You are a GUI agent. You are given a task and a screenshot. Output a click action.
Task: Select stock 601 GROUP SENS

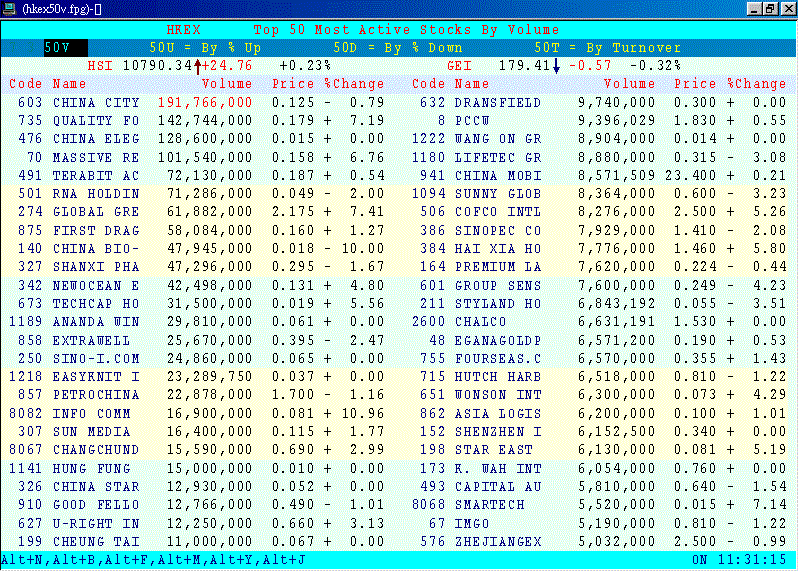[x=599, y=286]
